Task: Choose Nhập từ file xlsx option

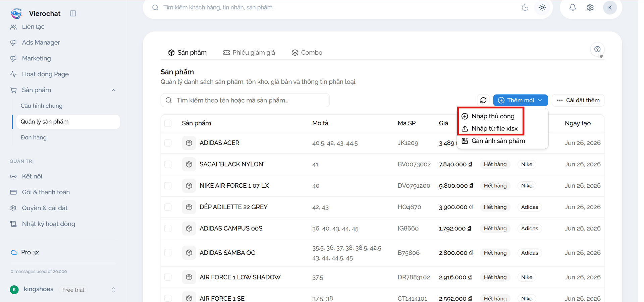Action: point(494,129)
